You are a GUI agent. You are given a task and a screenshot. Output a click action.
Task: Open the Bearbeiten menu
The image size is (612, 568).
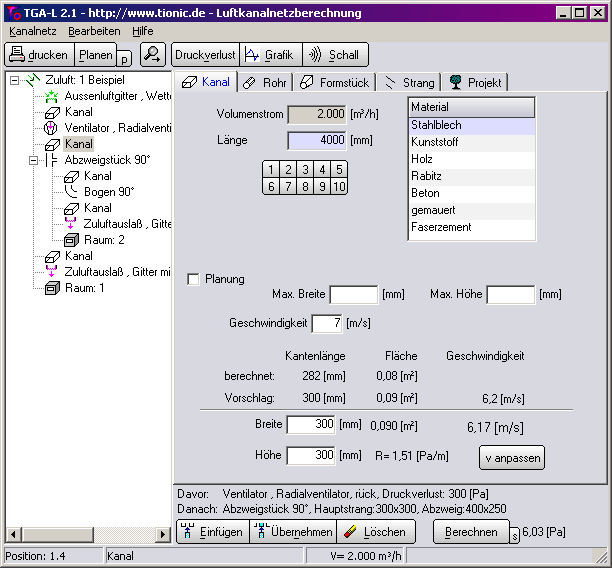94,31
